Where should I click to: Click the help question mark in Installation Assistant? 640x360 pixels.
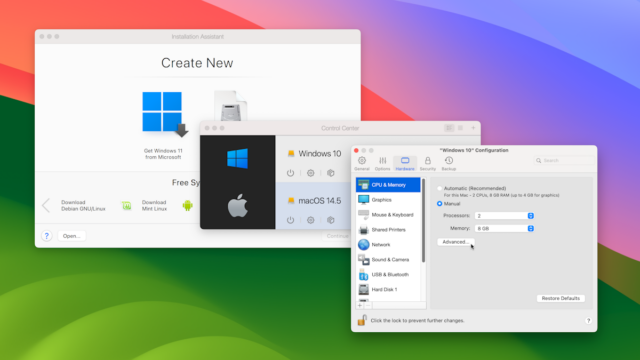pyautogui.click(x=47, y=236)
